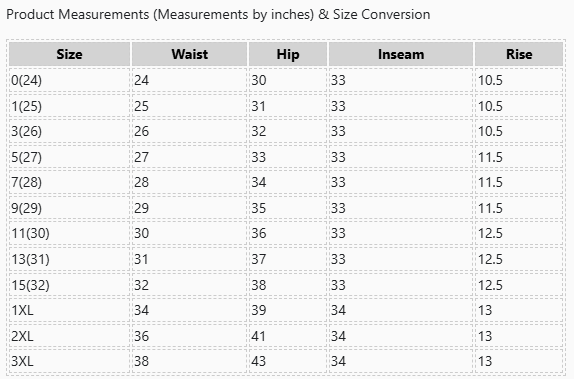
Task: Select the 2XL size cell
Action: pyautogui.click(x=70, y=336)
